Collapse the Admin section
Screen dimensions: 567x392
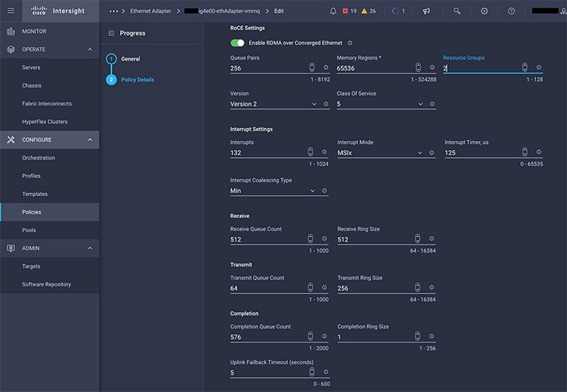(x=90, y=248)
